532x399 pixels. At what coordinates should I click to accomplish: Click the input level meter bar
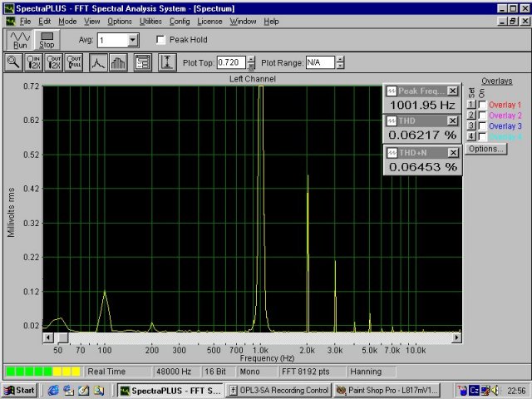click(x=42, y=372)
